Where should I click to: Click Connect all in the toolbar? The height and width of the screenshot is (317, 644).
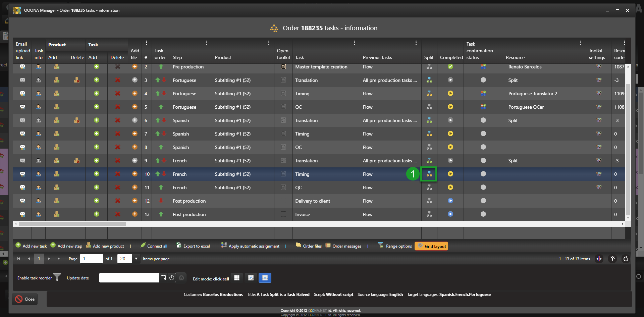point(157,246)
